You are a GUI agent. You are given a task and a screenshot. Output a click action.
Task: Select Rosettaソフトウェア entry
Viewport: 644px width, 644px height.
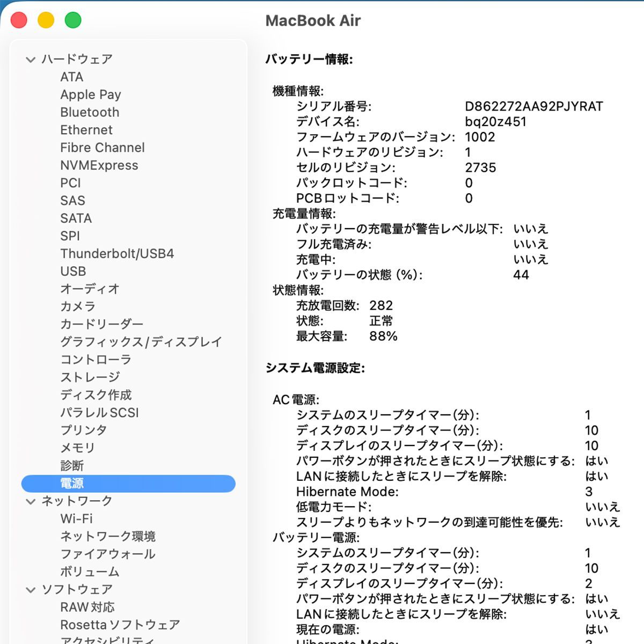pyautogui.click(x=120, y=625)
